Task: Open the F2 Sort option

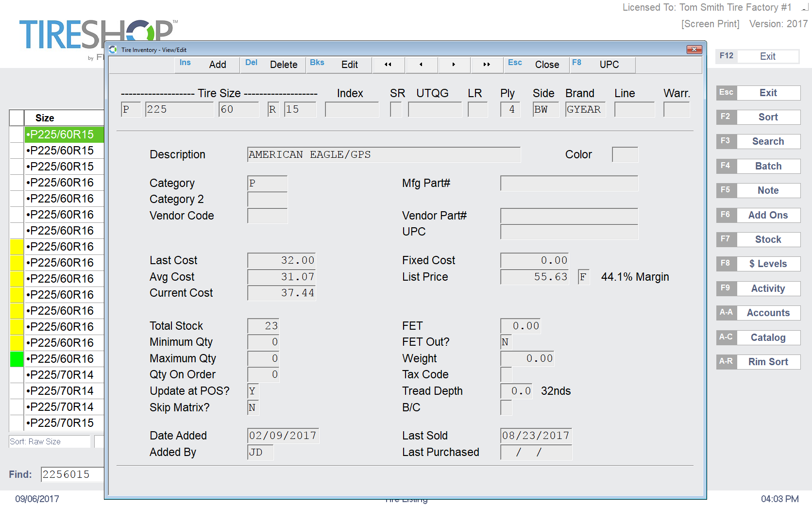Action: tap(758, 117)
